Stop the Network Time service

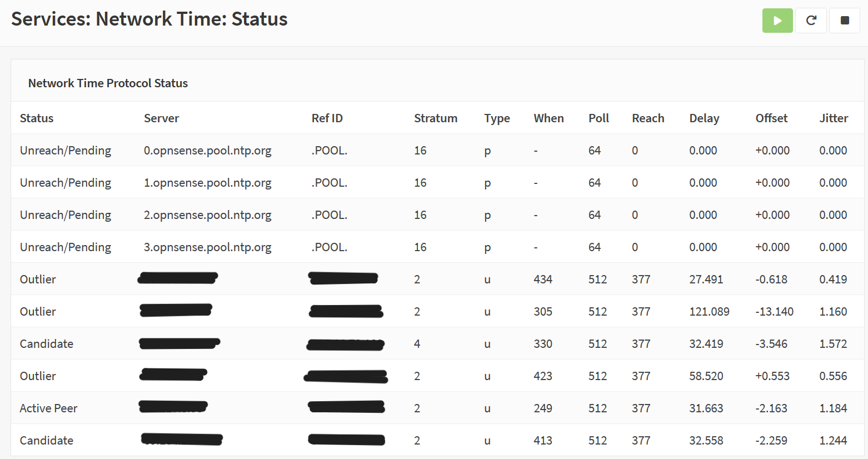[844, 21]
